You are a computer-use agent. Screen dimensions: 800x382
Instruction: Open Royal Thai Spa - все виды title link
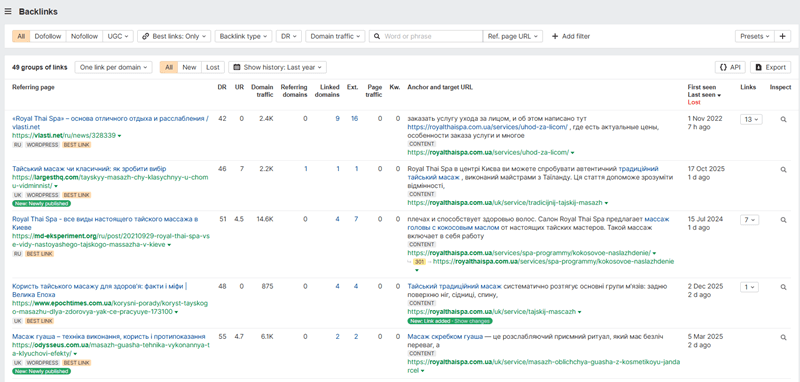click(x=105, y=223)
